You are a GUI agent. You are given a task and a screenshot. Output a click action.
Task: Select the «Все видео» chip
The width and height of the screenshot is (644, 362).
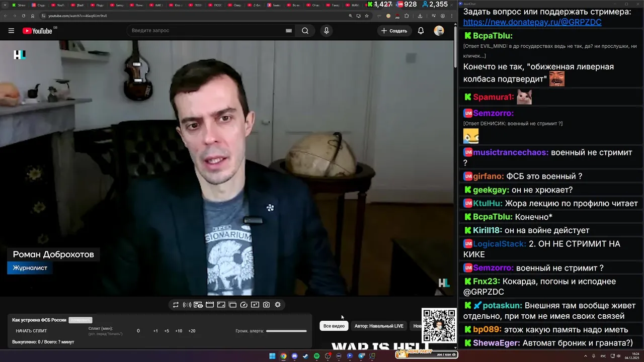coord(334,326)
